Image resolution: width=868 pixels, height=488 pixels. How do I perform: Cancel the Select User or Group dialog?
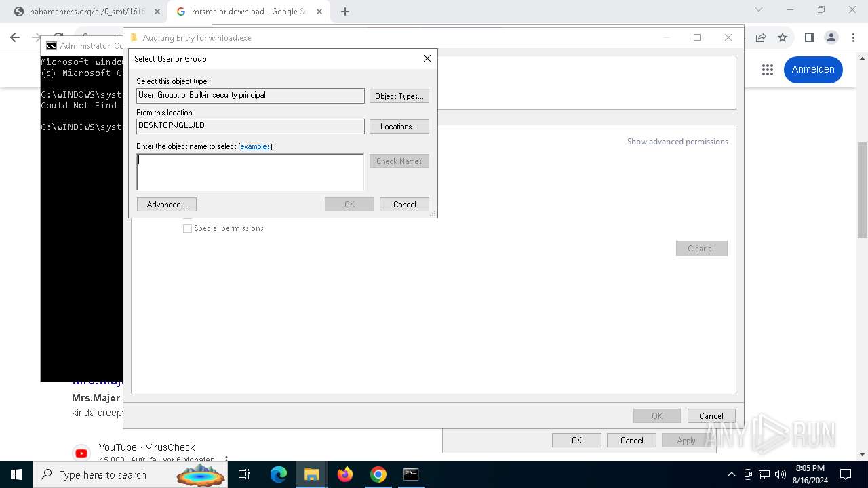tap(405, 205)
